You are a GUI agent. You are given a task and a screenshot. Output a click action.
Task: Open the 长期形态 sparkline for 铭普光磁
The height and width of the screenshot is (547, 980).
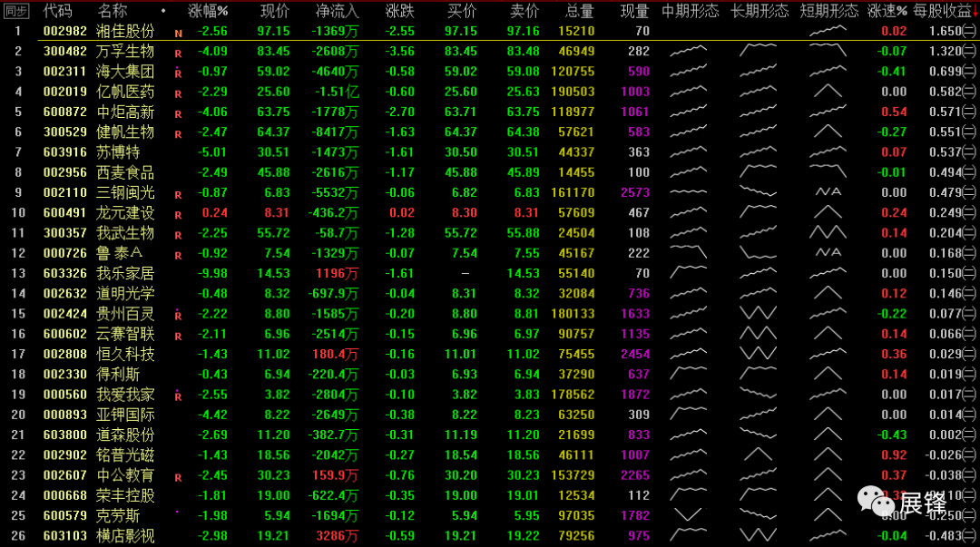(x=758, y=454)
